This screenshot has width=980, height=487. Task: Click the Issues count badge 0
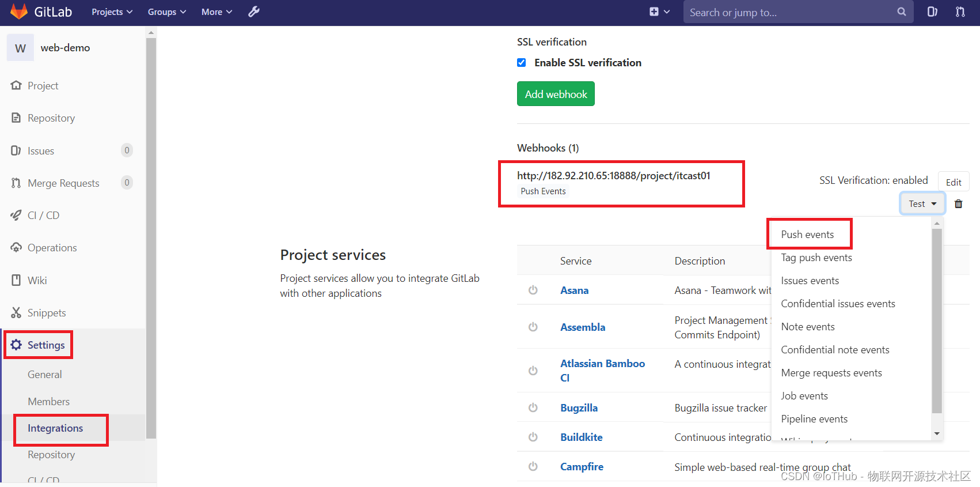[x=127, y=150]
